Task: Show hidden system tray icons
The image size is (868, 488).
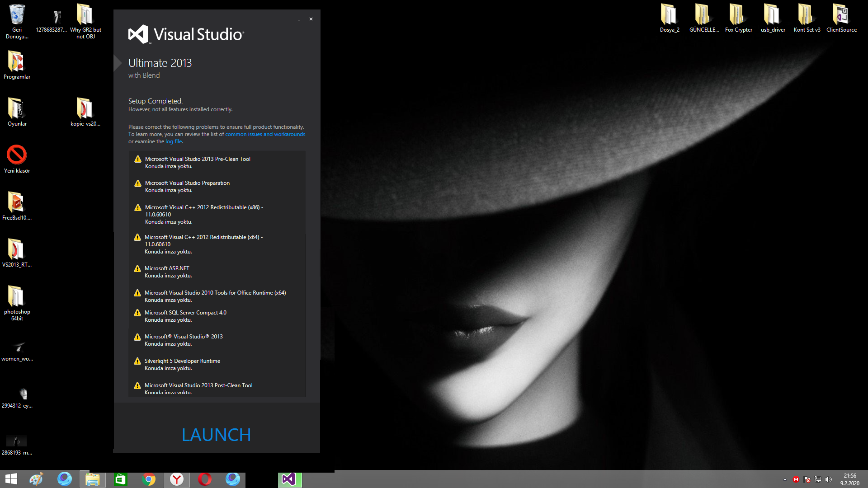Action: point(785,479)
